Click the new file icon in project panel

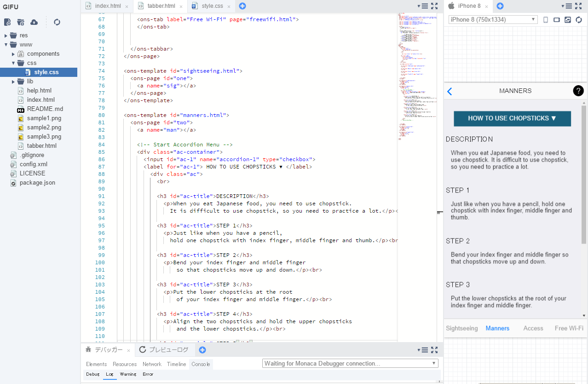tap(7, 22)
